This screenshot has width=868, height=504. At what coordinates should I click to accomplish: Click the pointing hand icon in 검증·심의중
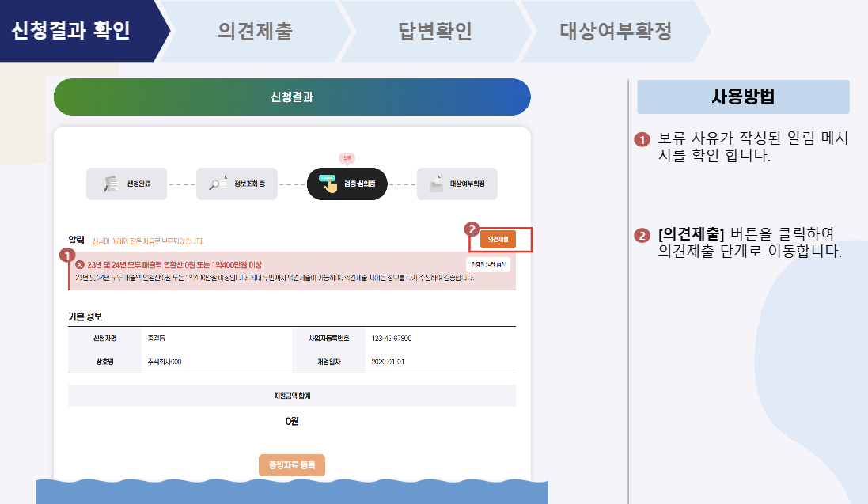tap(328, 184)
